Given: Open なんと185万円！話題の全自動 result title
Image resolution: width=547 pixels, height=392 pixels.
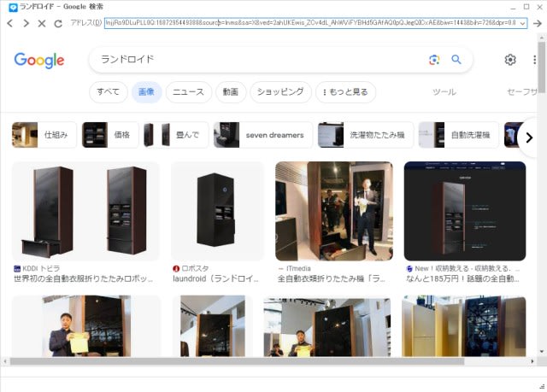Looking at the screenshot, I should (x=462, y=278).
